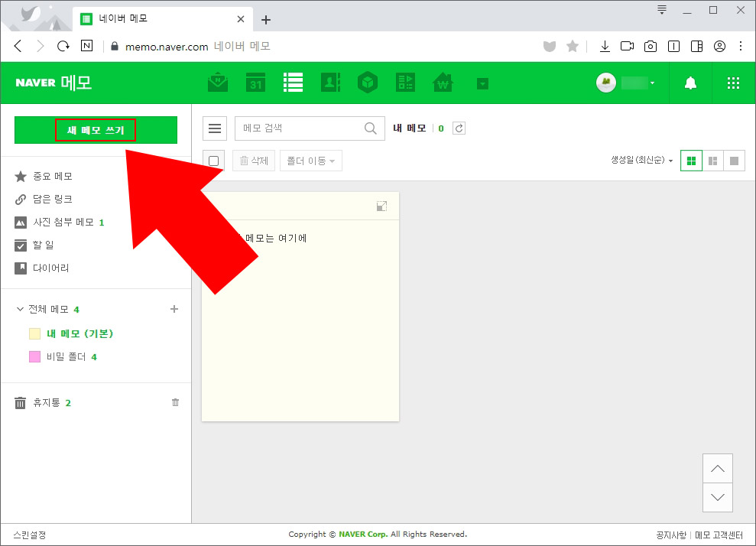Screen dimensions: 756x546
Task: Click the 삭제 delete button
Action: tap(254, 161)
